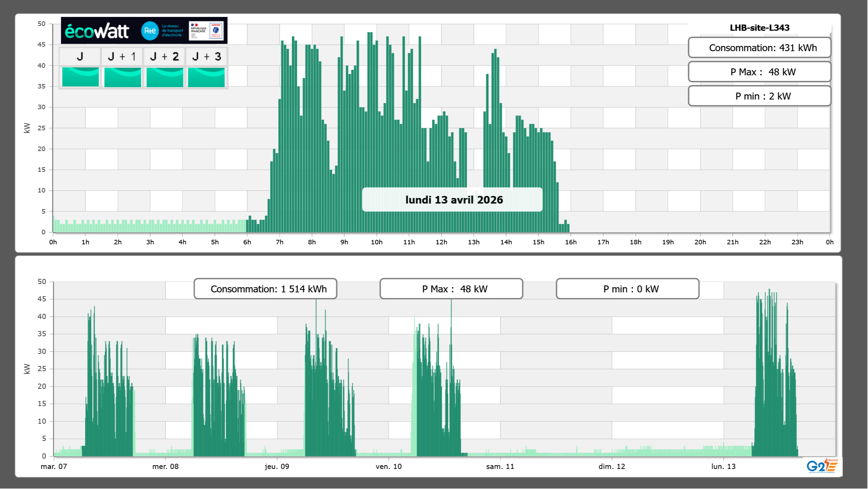Image resolution: width=868 pixels, height=489 pixels.
Task: Click the République Française ADEME logo
Action: point(206,31)
